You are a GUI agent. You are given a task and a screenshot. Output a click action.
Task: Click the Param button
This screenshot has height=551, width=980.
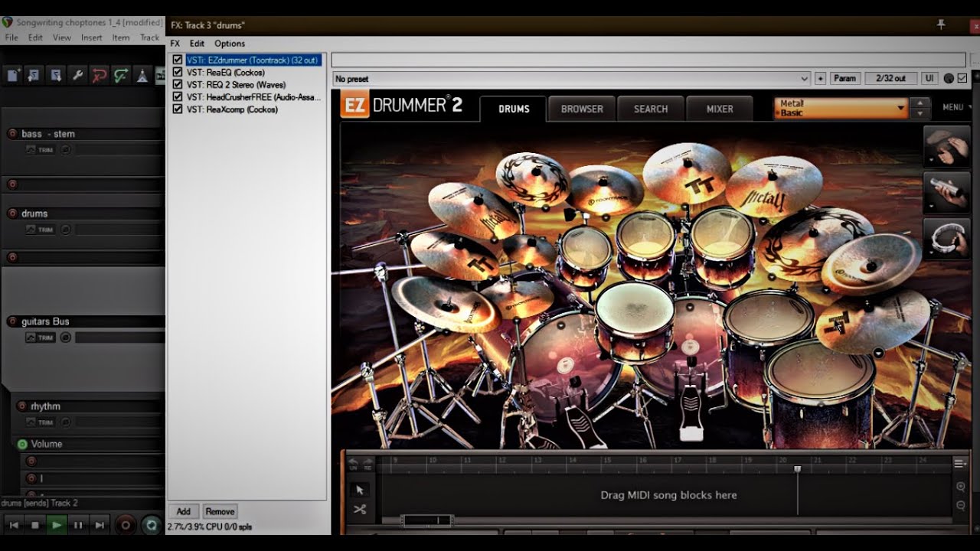pyautogui.click(x=844, y=78)
